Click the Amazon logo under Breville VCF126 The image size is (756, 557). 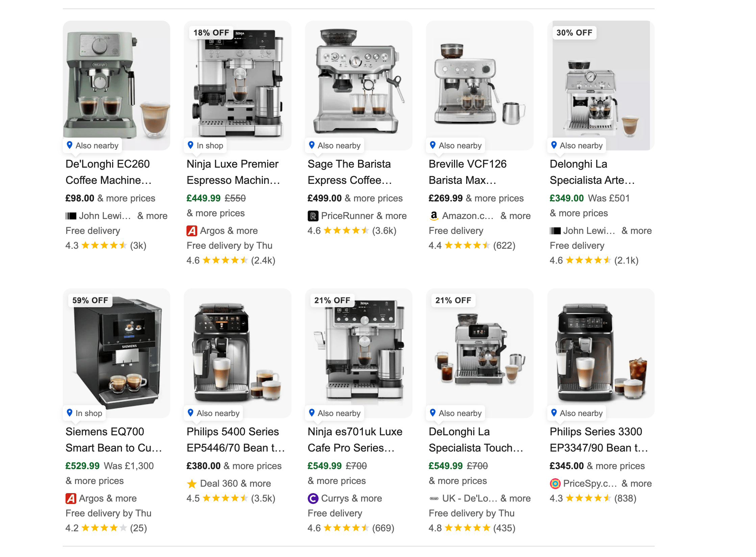[434, 216]
